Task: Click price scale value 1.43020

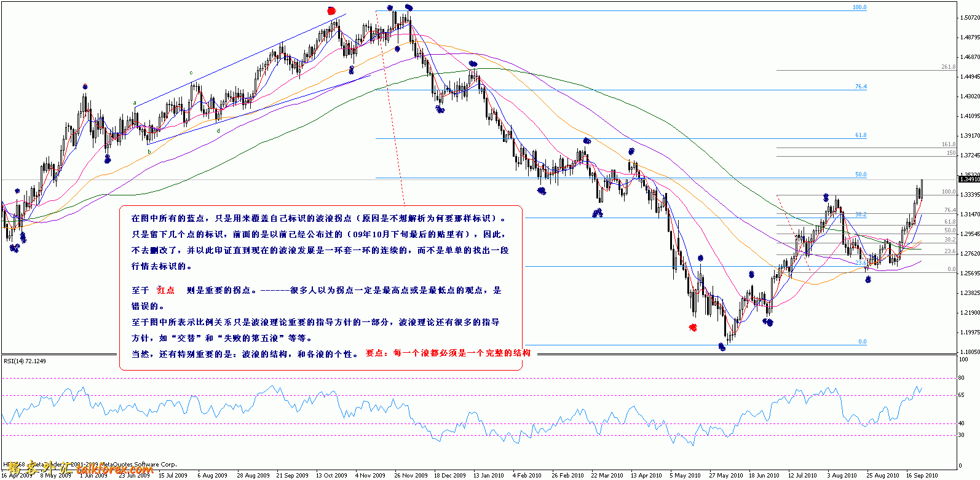Action: (970, 96)
